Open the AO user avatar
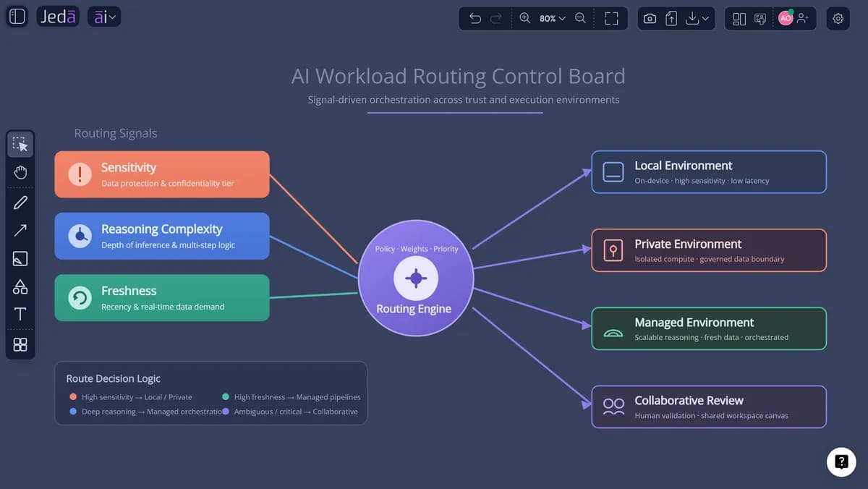This screenshot has height=489, width=868. pyautogui.click(x=786, y=19)
